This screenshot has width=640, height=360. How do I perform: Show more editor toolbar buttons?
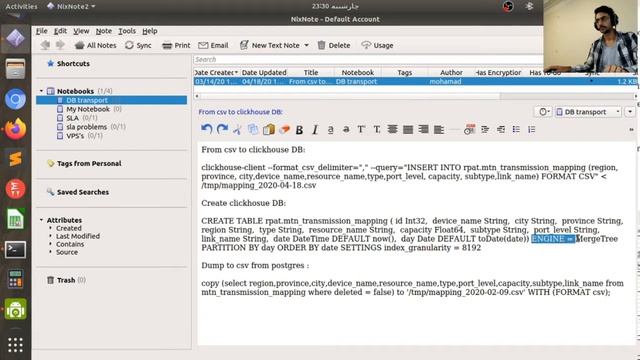tap(631, 129)
